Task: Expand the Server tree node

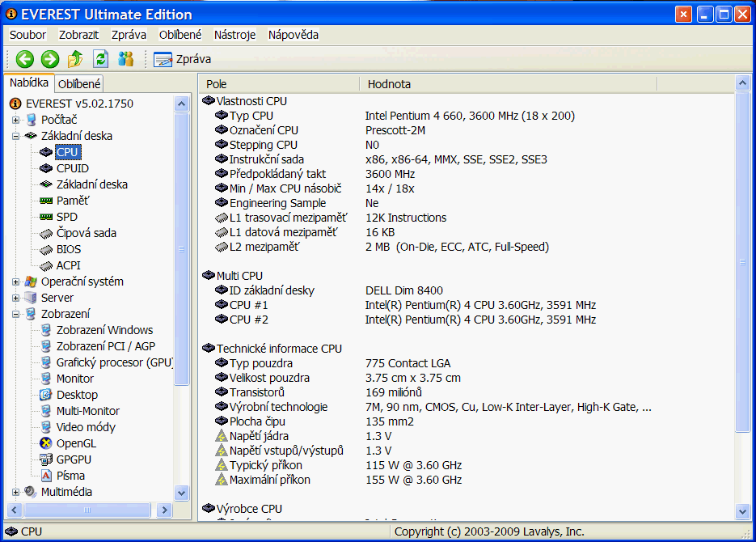Action: point(15,298)
